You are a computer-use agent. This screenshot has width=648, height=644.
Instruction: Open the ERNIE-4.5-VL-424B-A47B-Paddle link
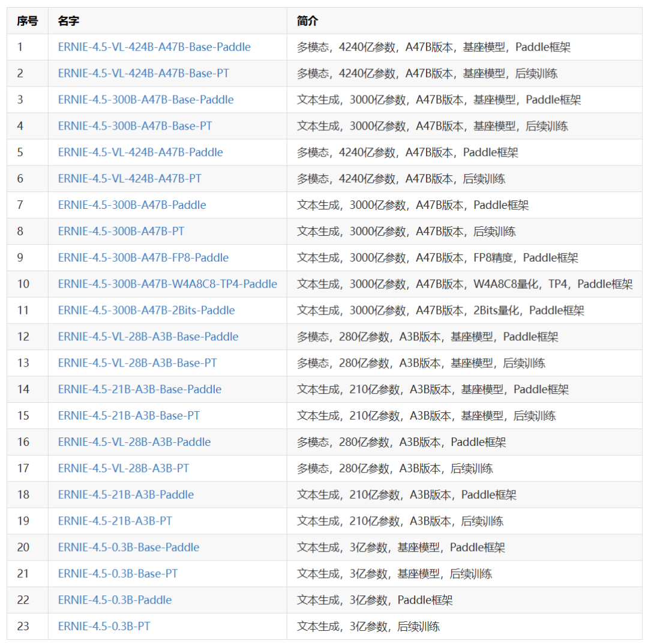click(140, 152)
